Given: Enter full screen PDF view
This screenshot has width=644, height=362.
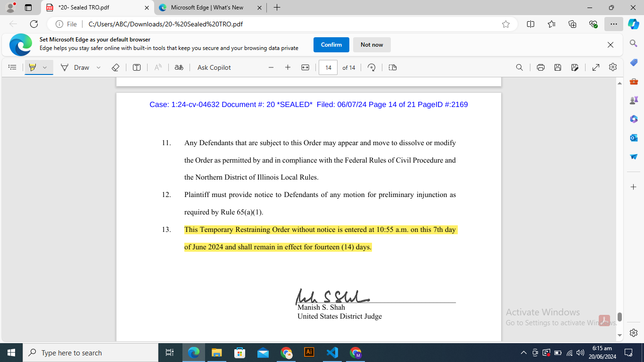Looking at the screenshot, I should pos(596,67).
